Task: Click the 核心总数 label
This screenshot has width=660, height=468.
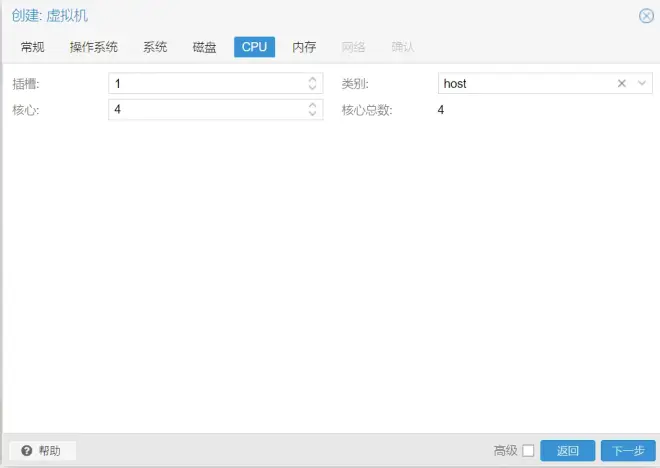Action: tap(367, 110)
